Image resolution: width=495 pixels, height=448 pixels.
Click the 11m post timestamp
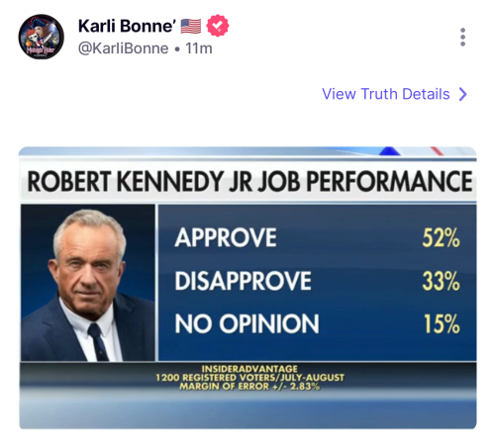(x=199, y=48)
